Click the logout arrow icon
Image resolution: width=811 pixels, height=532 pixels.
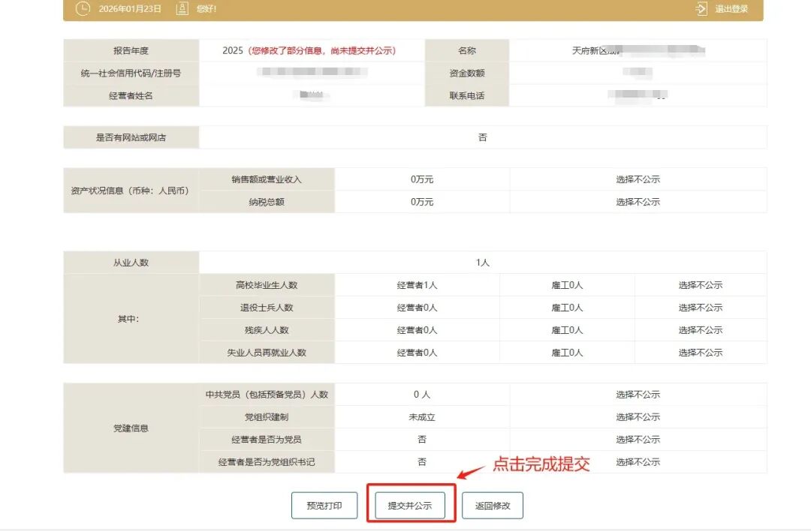click(x=701, y=8)
